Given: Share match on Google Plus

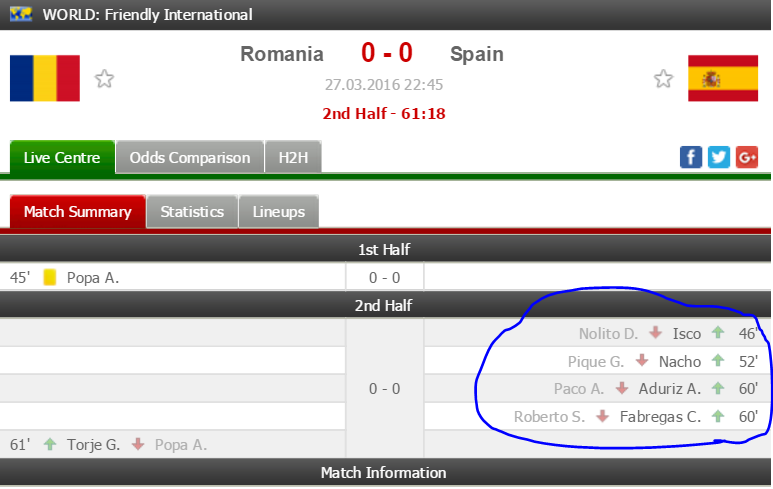Looking at the screenshot, I should point(747,157).
